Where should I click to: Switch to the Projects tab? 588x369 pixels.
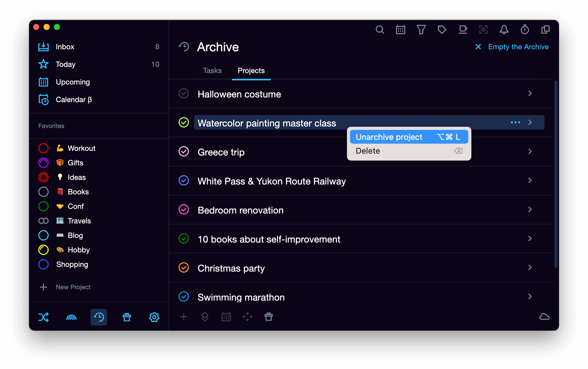point(251,70)
